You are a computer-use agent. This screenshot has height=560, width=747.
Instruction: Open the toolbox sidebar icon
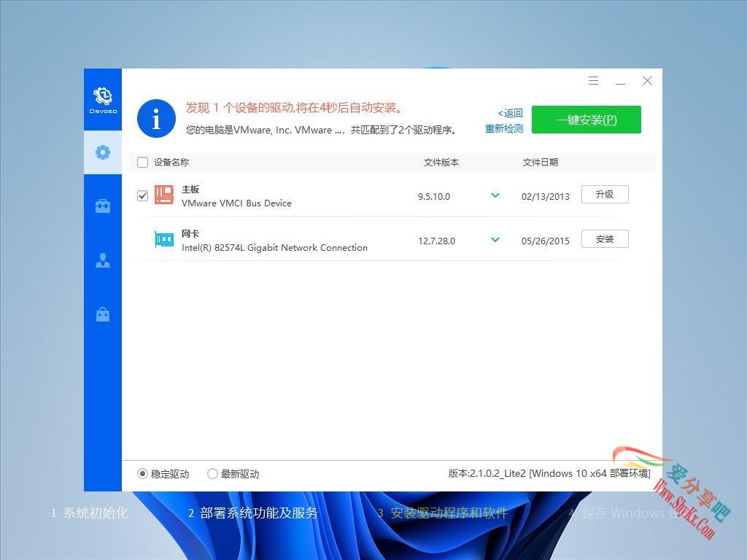(x=103, y=206)
